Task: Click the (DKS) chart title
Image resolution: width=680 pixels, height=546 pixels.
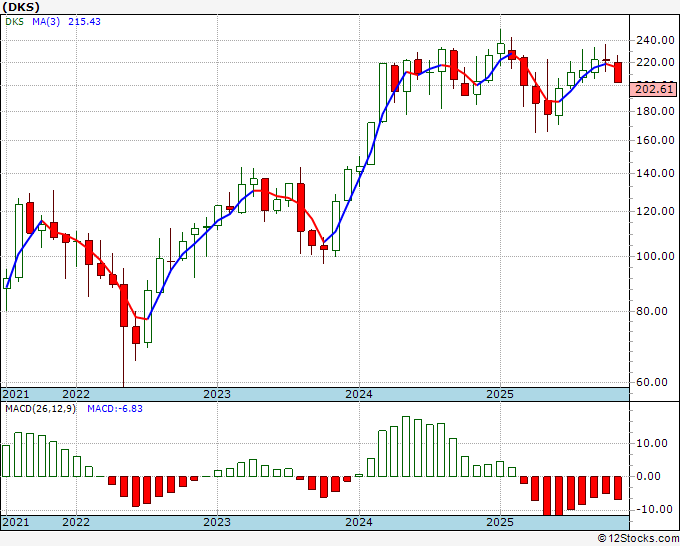Action: click(x=21, y=7)
